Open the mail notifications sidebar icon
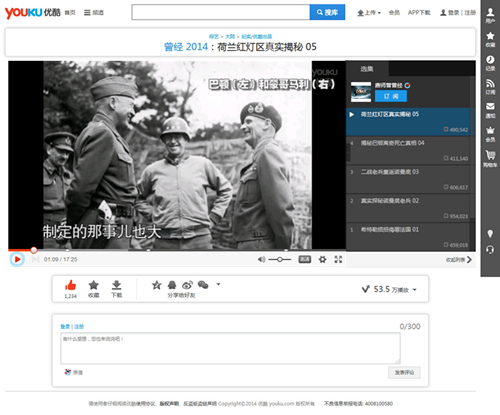This screenshot has width=500, height=415. (x=490, y=106)
